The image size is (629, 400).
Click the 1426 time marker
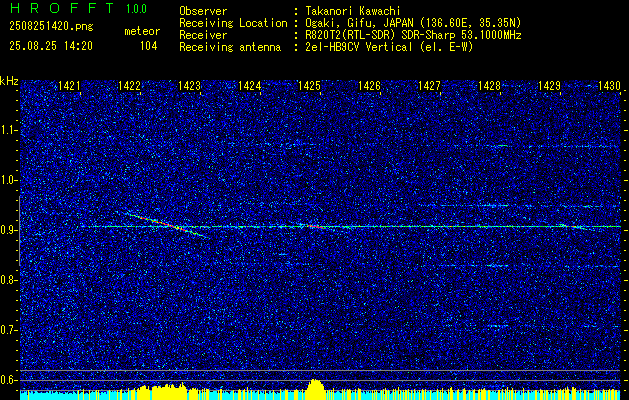coord(369,85)
